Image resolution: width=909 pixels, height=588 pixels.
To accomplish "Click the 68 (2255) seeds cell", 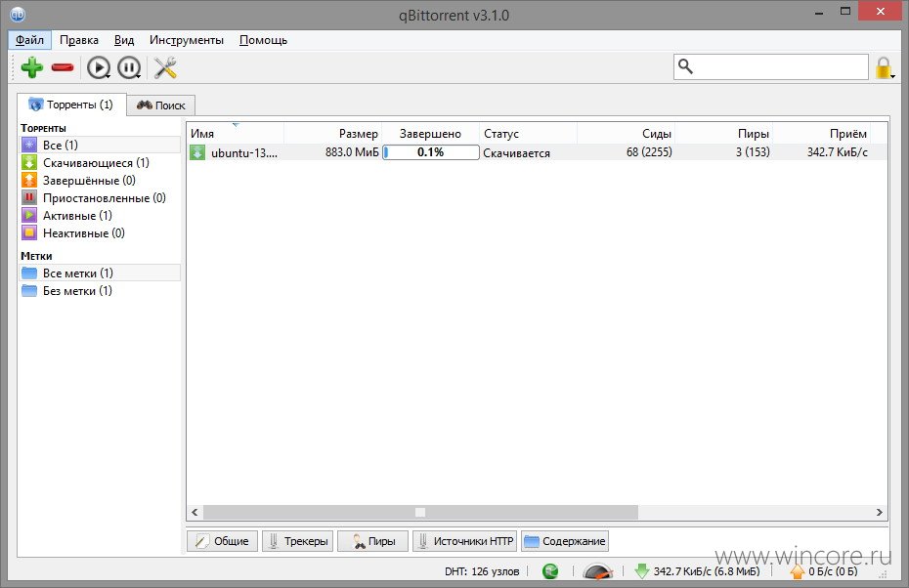I will pyautogui.click(x=649, y=151).
